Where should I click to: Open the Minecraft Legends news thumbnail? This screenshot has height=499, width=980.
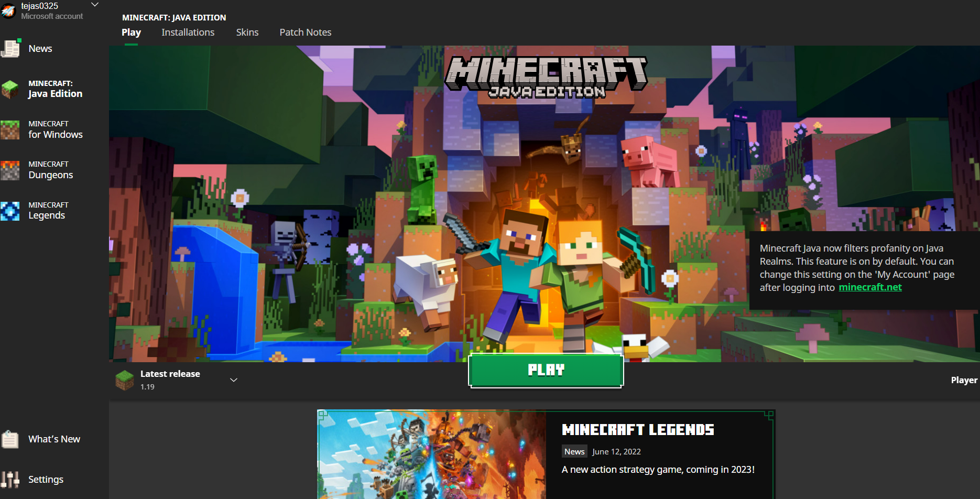pos(432,454)
